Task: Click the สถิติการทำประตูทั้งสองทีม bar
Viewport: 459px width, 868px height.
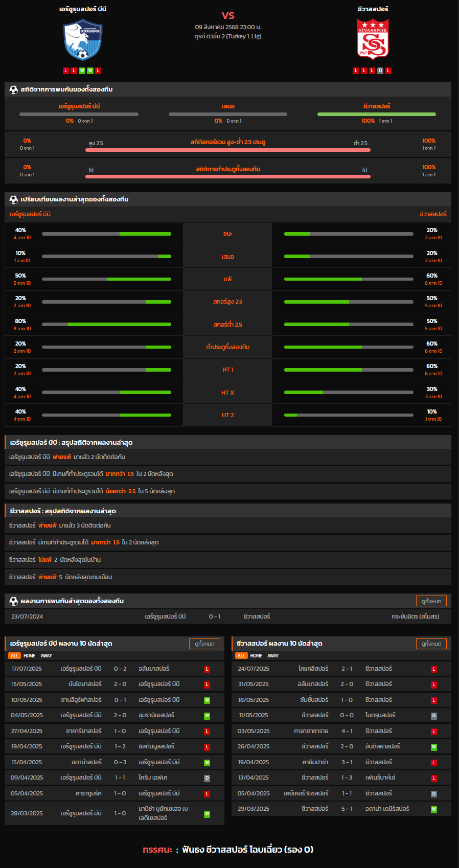Action: 228,176
